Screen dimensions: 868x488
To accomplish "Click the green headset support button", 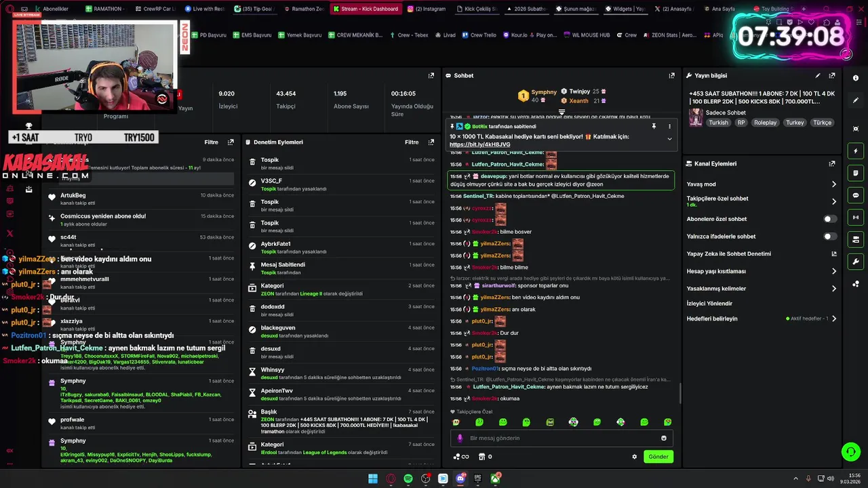I will 850,451.
